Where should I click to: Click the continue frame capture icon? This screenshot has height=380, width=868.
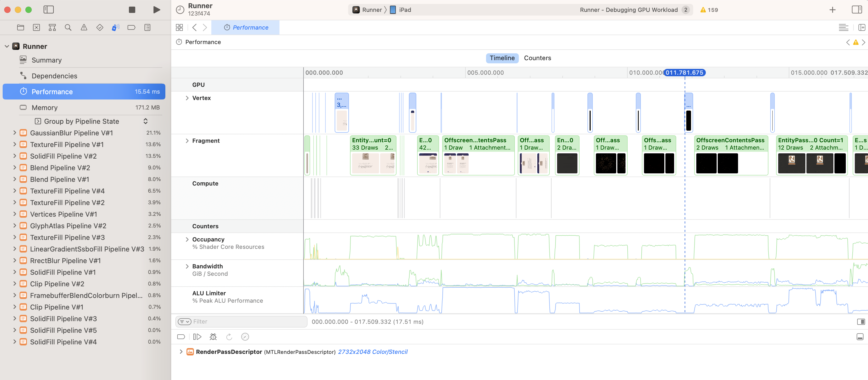tap(197, 336)
